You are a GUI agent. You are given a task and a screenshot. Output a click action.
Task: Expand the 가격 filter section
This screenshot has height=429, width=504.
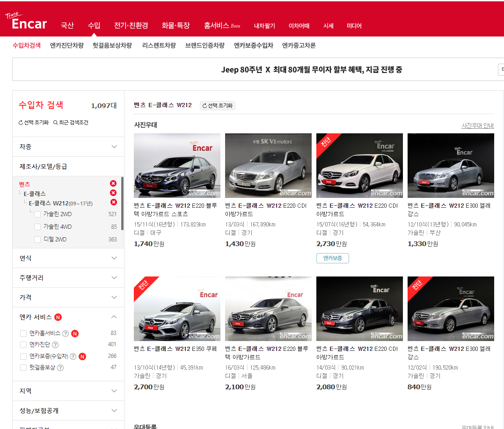(68, 297)
